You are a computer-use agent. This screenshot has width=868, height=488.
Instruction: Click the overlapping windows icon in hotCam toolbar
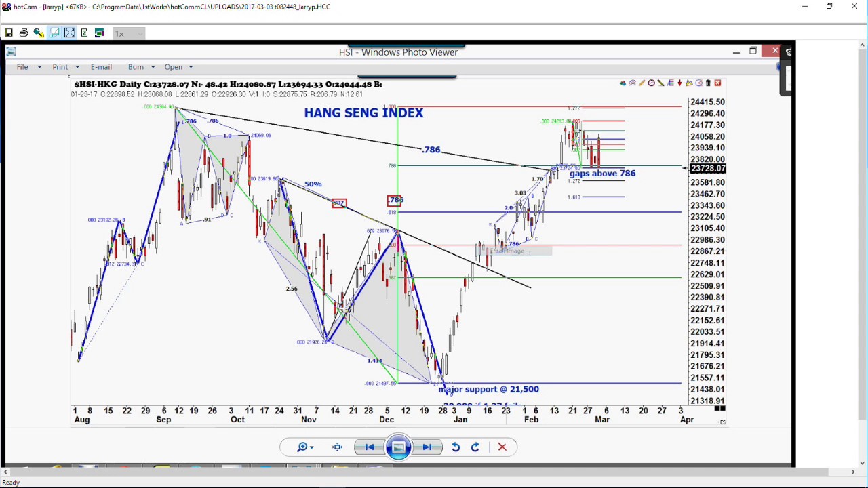point(99,33)
